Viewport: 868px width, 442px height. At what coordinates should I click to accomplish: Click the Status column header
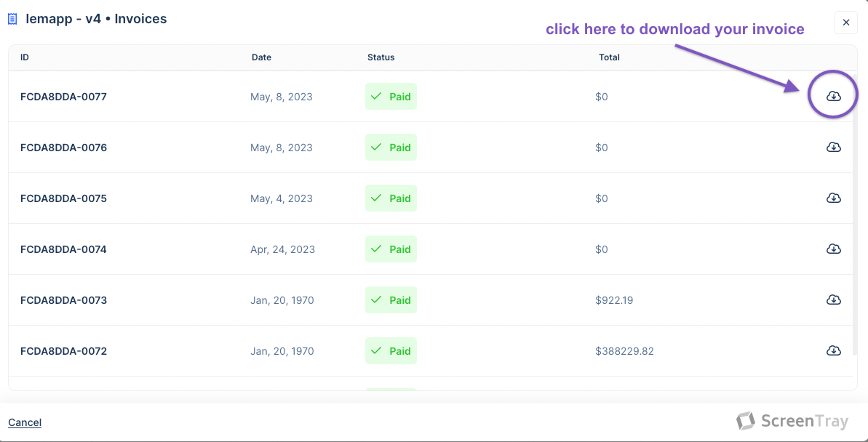[x=381, y=57]
